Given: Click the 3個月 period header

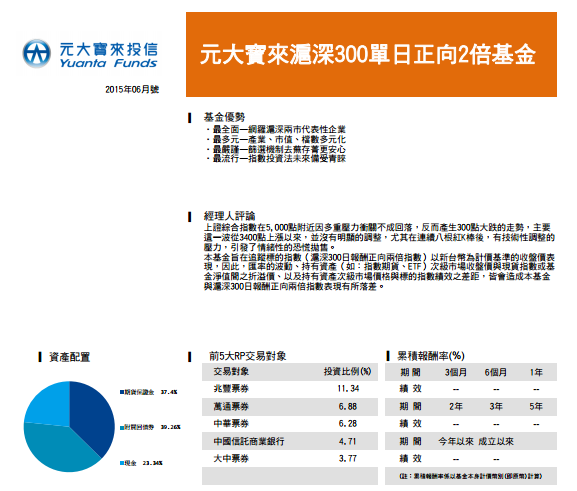Looking at the screenshot, I should tap(456, 372).
